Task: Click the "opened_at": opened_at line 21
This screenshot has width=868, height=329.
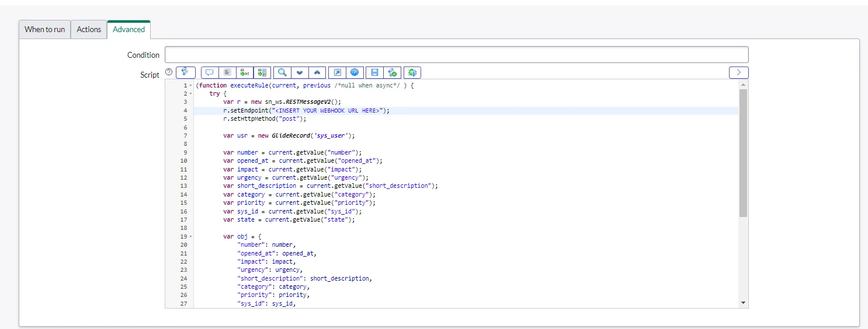Action: tap(277, 254)
